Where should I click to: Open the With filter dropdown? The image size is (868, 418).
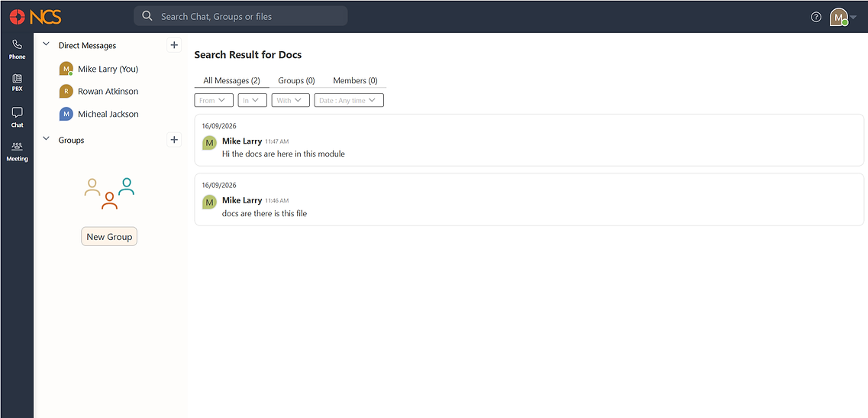coord(291,100)
